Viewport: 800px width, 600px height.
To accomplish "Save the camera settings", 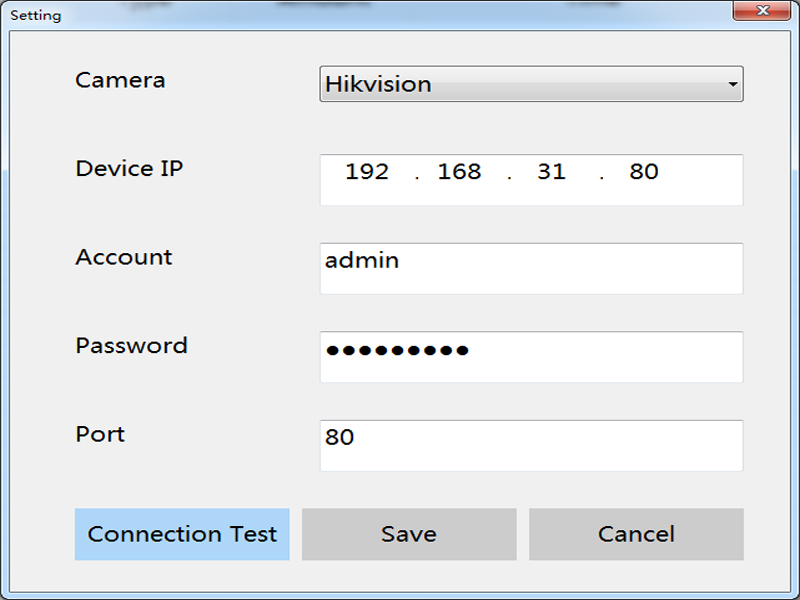I will coord(409,534).
